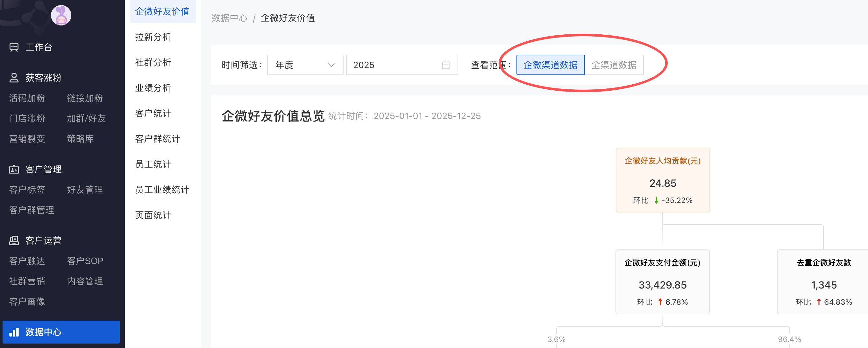
Task: Click the 企微好友人均贡献 metric card
Action: pyautogui.click(x=662, y=180)
